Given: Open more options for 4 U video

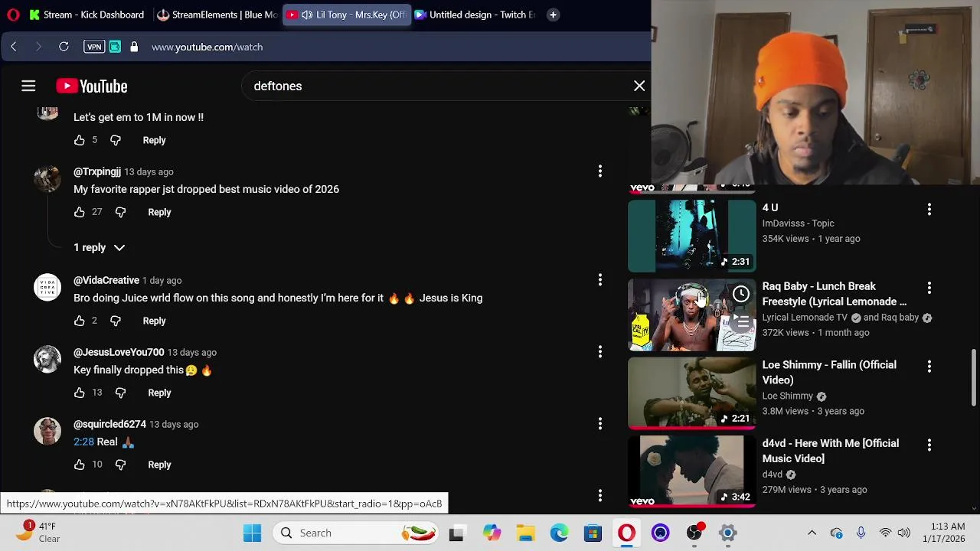Looking at the screenshot, I should point(929,209).
